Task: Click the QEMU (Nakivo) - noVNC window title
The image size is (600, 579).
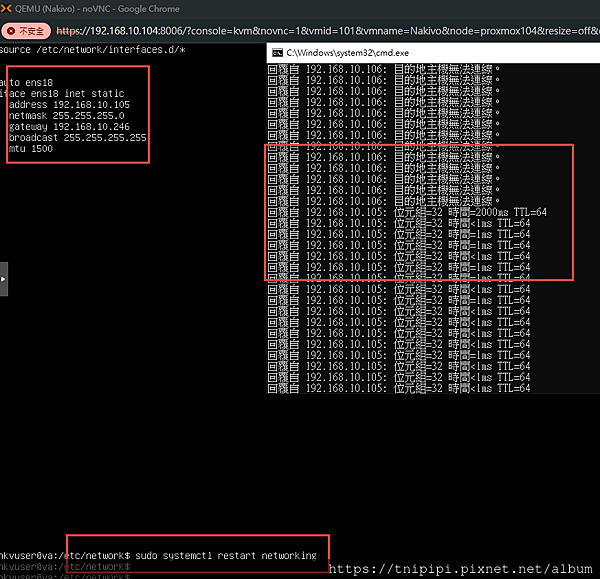Action: click(x=97, y=9)
